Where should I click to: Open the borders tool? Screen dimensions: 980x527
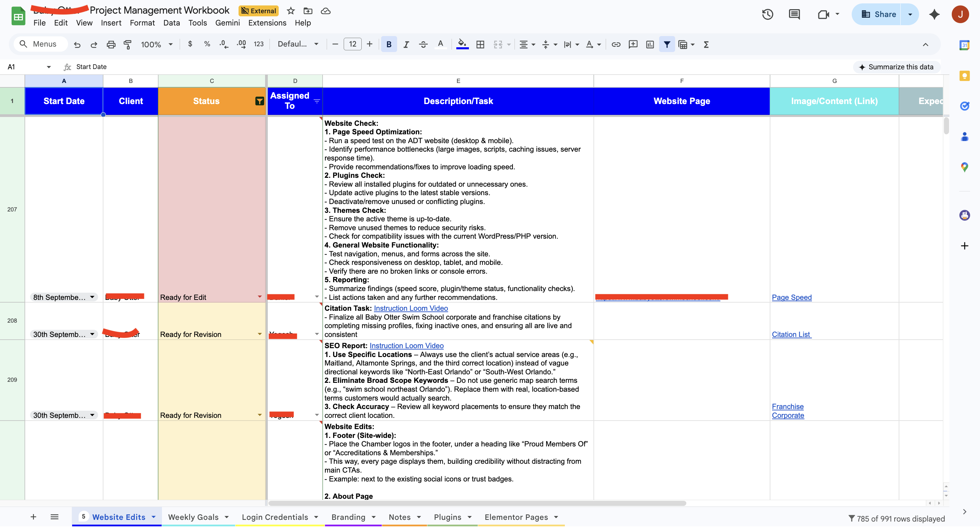tap(480, 45)
